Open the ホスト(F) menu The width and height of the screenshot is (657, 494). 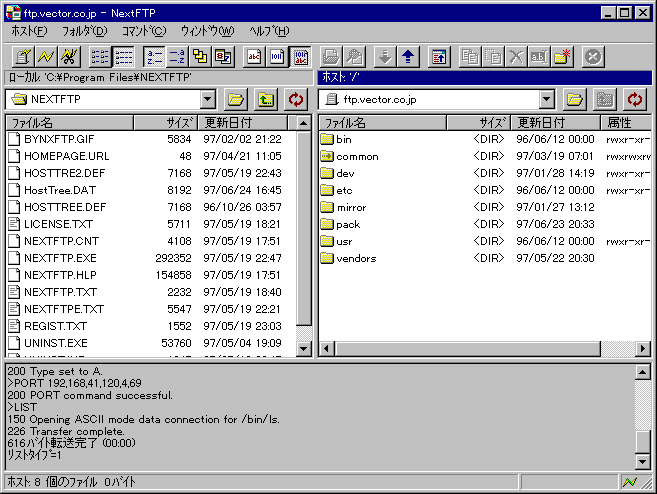(29, 31)
